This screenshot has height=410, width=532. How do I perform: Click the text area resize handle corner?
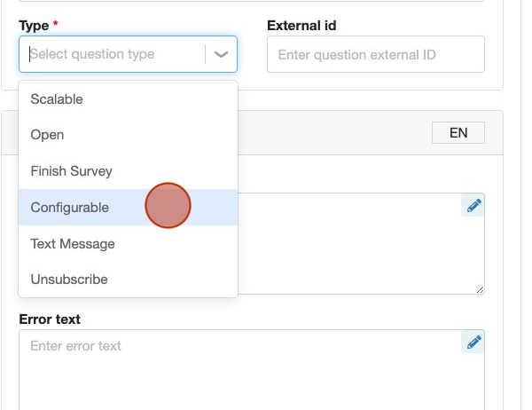coord(480,290)
